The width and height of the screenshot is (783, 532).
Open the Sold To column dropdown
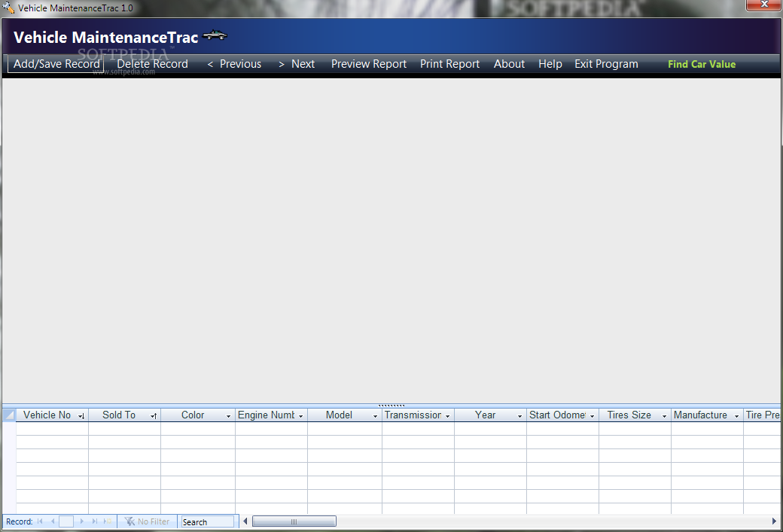click(x=154, y=415)
